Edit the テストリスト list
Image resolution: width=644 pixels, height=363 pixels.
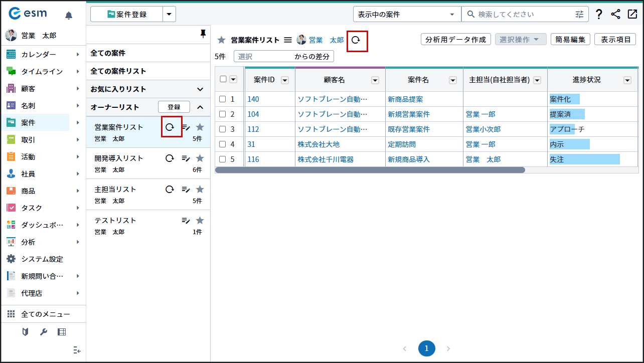tap(186, 221)
